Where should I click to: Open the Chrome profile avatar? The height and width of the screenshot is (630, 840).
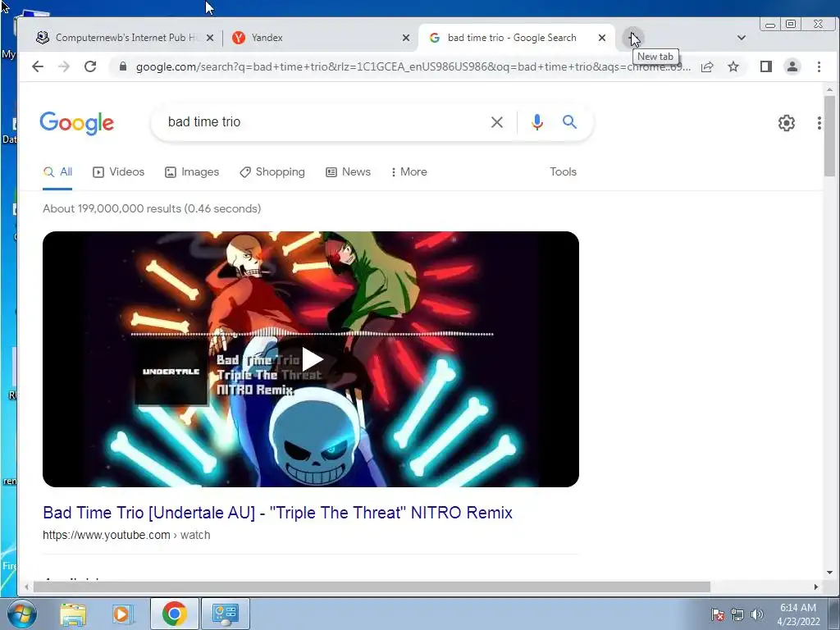(792, 66)
